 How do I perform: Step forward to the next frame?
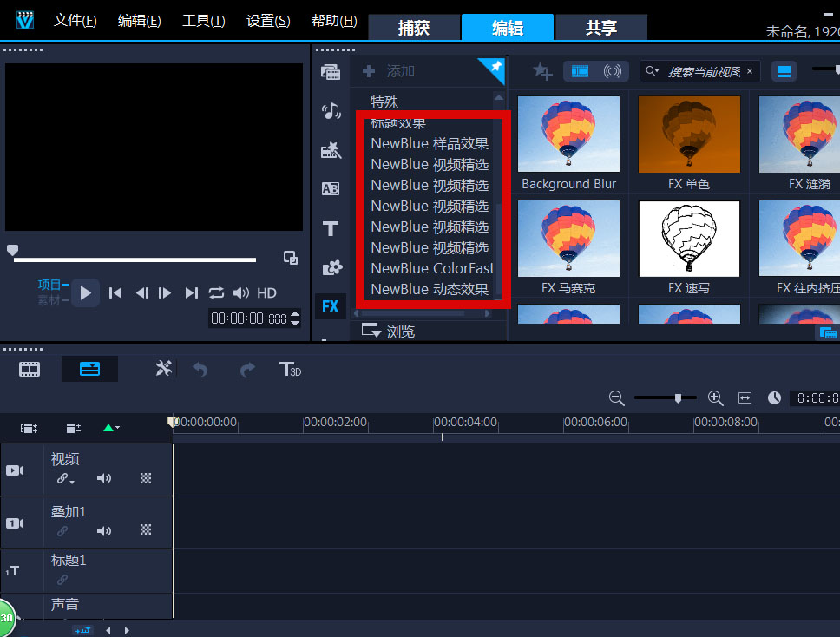165,293
